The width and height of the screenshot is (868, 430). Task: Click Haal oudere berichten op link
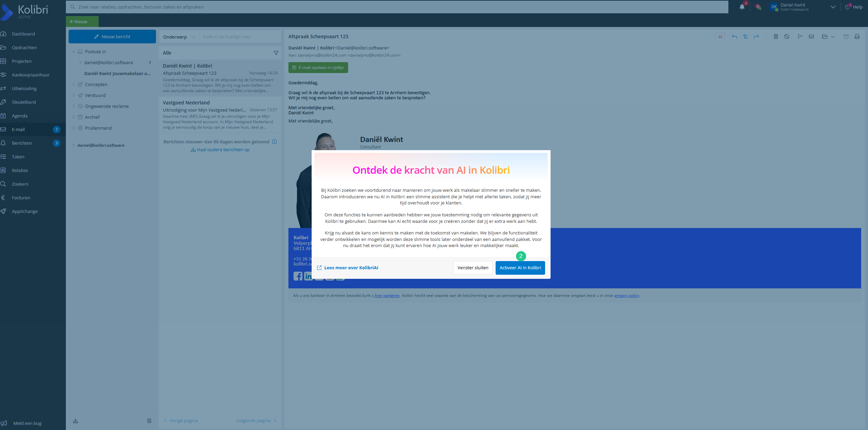220,149
